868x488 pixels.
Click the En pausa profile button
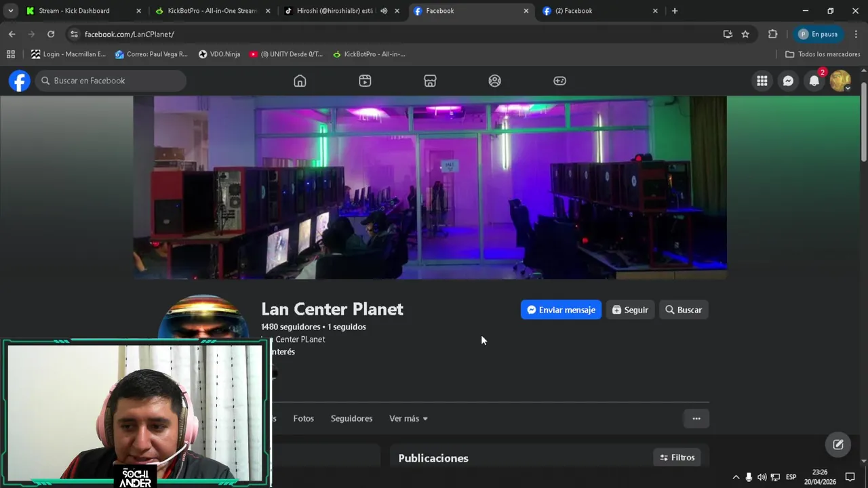(818, 34)
